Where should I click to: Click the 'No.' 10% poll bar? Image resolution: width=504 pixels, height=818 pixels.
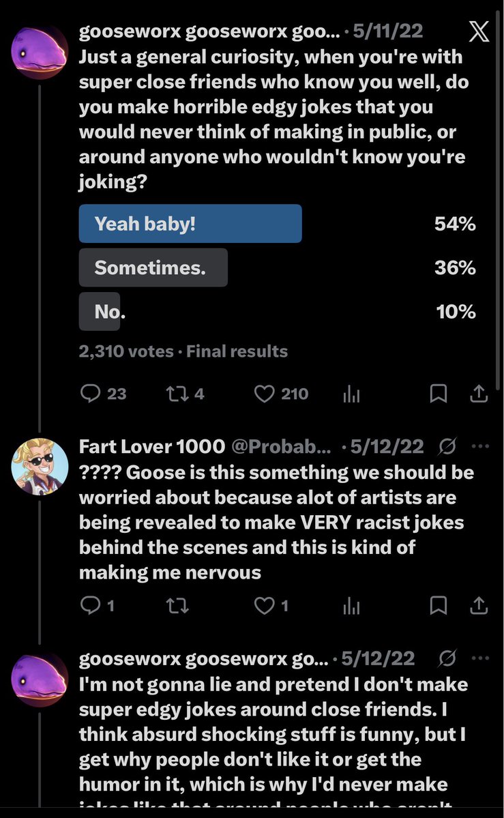pyautogui.click(x=100, y=312)
